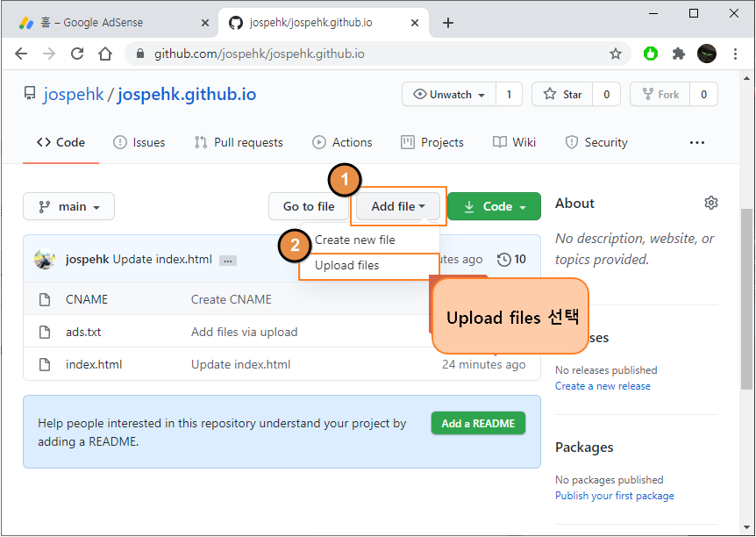
Task: Open the Actions tab
Action: tap(342, 142)
